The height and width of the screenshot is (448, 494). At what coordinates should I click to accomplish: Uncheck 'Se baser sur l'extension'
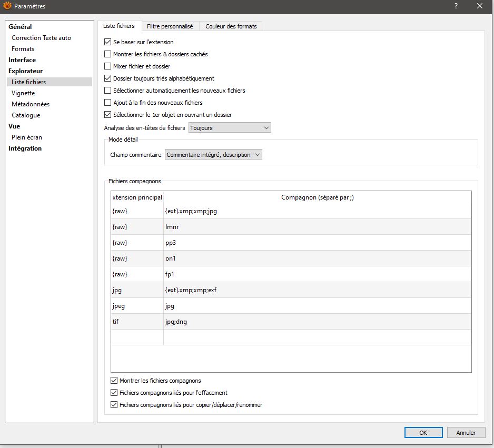(108, 42)
